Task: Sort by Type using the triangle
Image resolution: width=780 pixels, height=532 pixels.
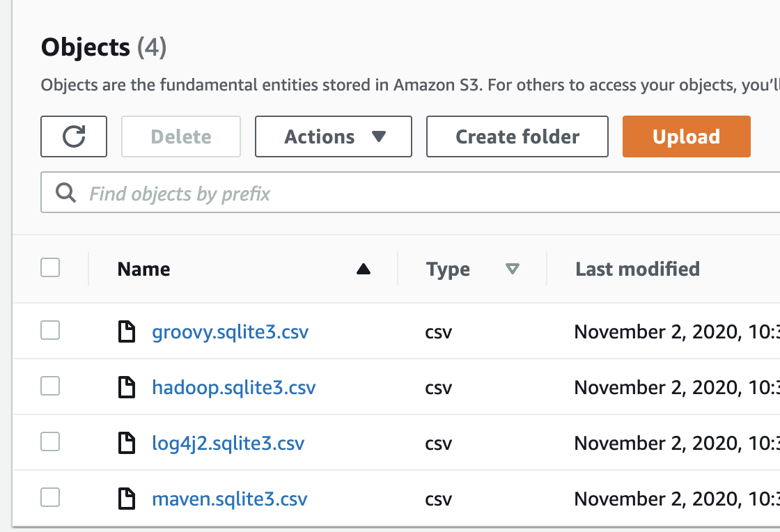Action: click(x=513, y=269)
